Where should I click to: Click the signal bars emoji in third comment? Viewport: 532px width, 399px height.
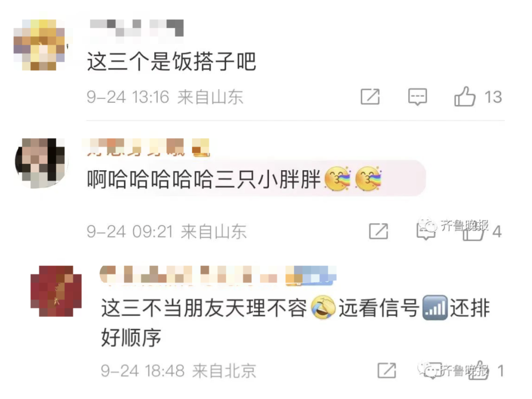click(435, 308)
